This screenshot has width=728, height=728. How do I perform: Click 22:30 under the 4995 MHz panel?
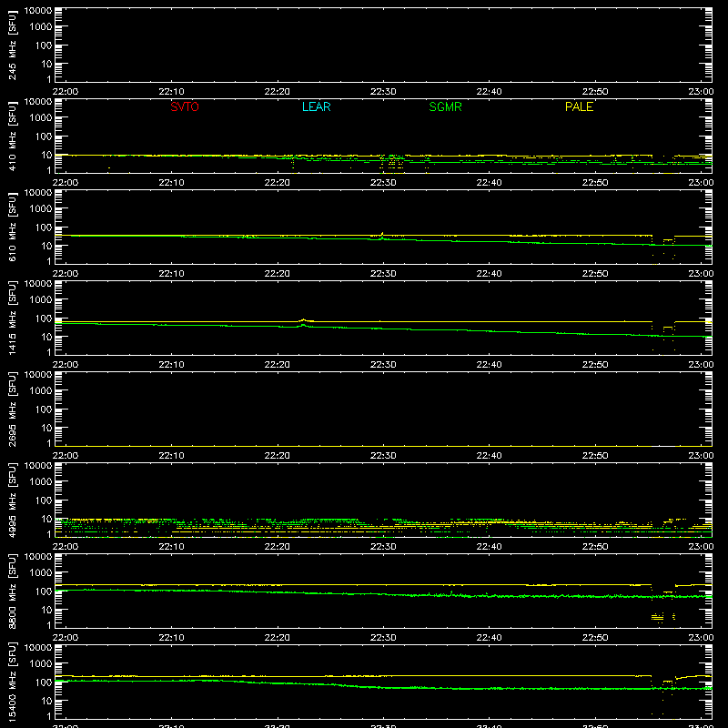coord(383,547)
